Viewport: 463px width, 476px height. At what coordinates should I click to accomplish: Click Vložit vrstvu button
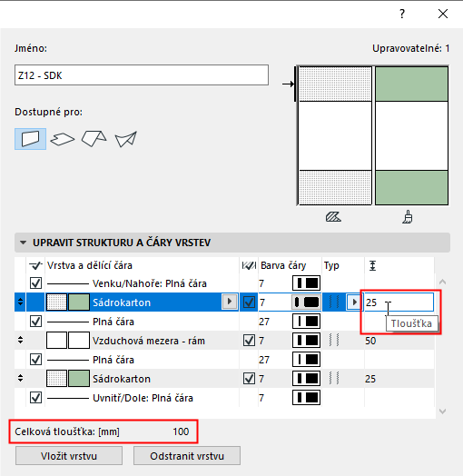tap(69, 456)
